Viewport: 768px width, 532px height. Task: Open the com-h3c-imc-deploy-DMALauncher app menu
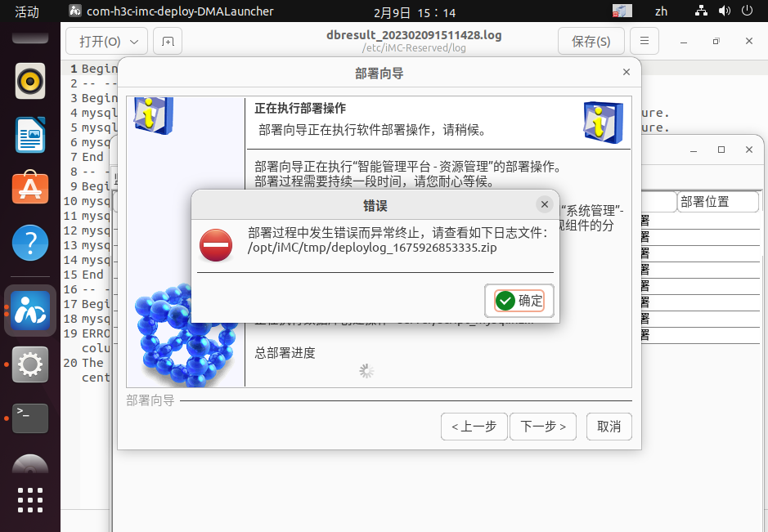172,11
